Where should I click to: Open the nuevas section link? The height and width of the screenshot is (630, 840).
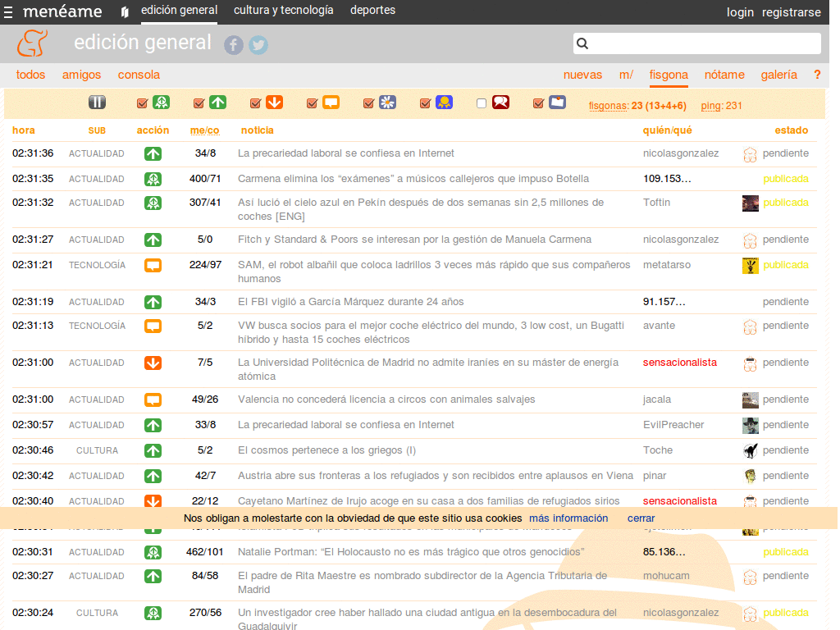pyautogui.click(x=582, y=75)
